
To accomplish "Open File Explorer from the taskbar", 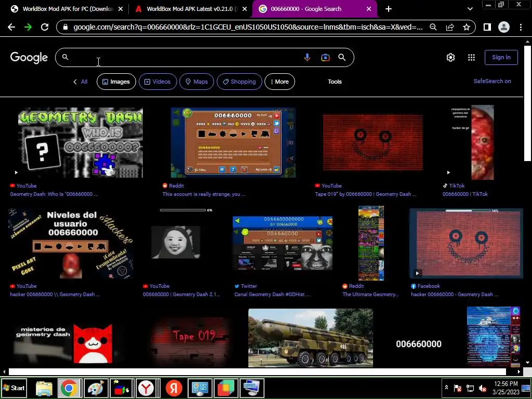I will pyautogui.click(x=44, y=388).
